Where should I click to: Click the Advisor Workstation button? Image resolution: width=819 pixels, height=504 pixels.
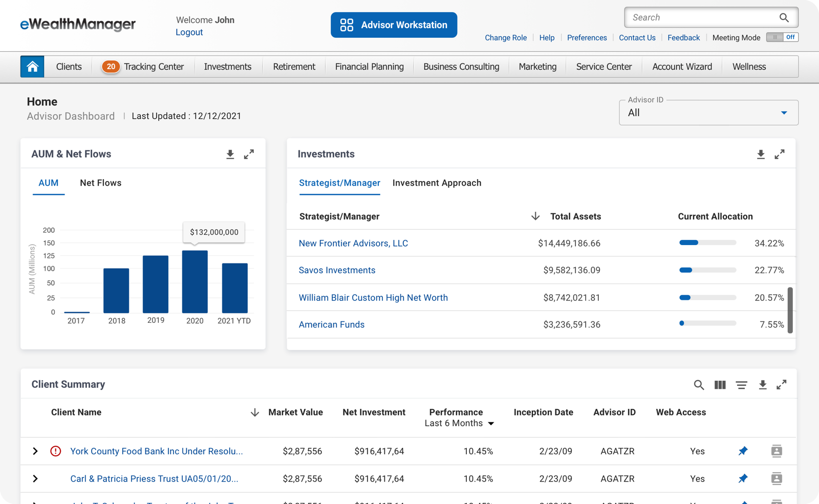(x=394, y=25)
